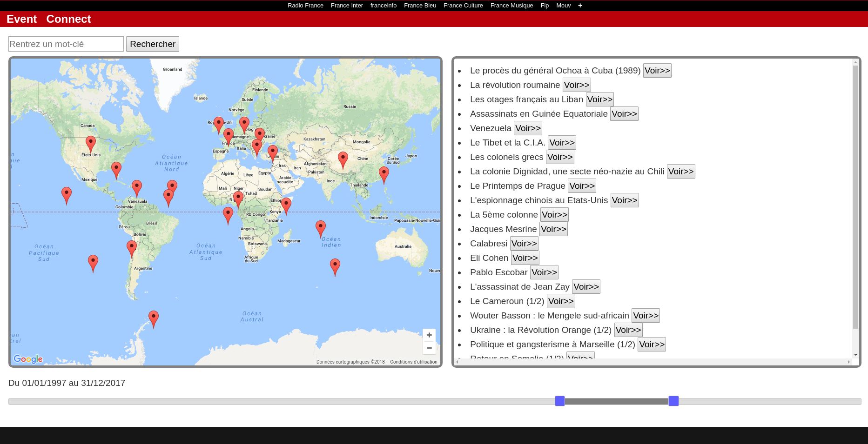The image size is (868, 444).
Task: Click the marker over Chile
Action: (132, 249)
